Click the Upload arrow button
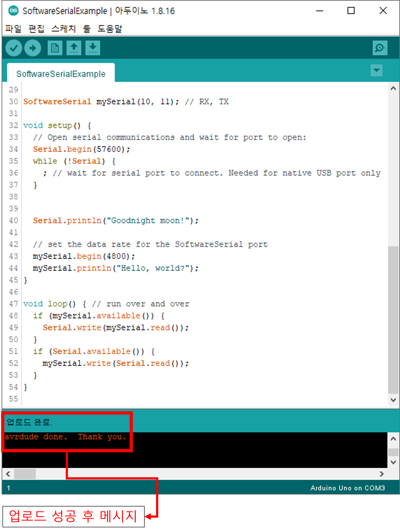This screenshot has height=532, width=400. [x=33, y=48]
